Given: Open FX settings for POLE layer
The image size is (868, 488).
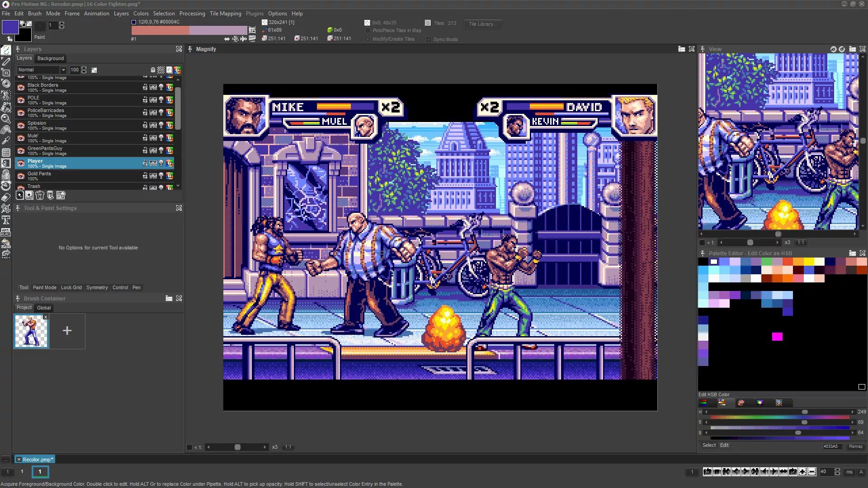Looking at the screenshot, I should pyautogui.click(x=153, y=100).
